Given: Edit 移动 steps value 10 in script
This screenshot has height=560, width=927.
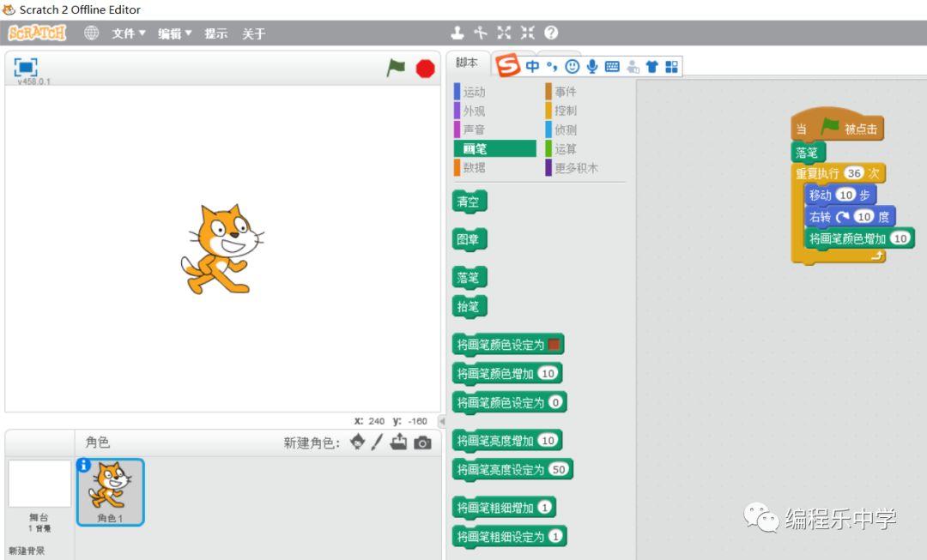Looking at the screenshot, I should coord(846,195).
